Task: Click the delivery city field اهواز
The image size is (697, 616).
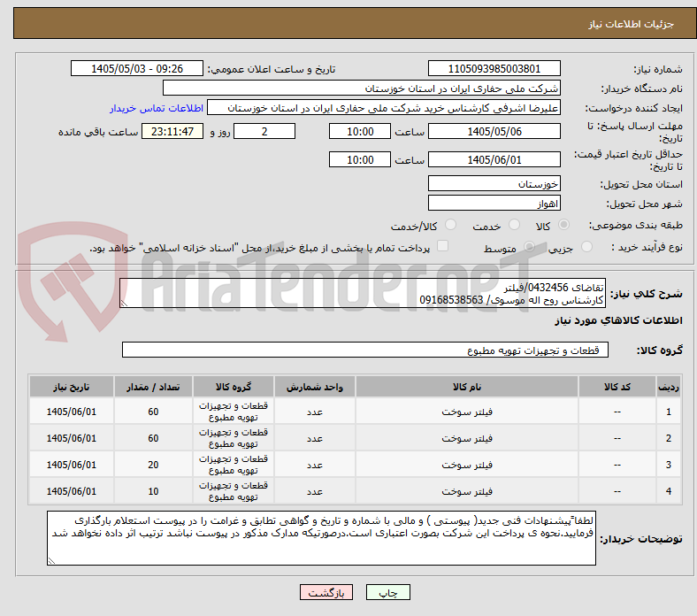Action: point(494,203)
